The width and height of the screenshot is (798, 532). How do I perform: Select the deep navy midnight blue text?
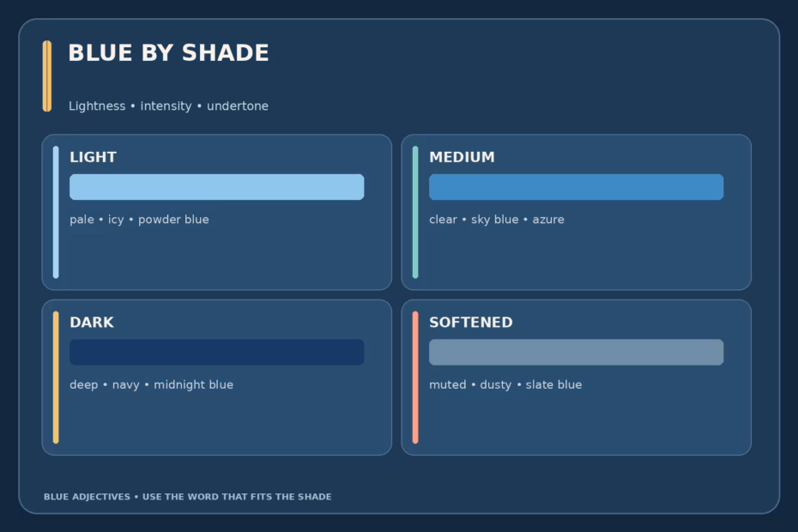tap(152, 385)
